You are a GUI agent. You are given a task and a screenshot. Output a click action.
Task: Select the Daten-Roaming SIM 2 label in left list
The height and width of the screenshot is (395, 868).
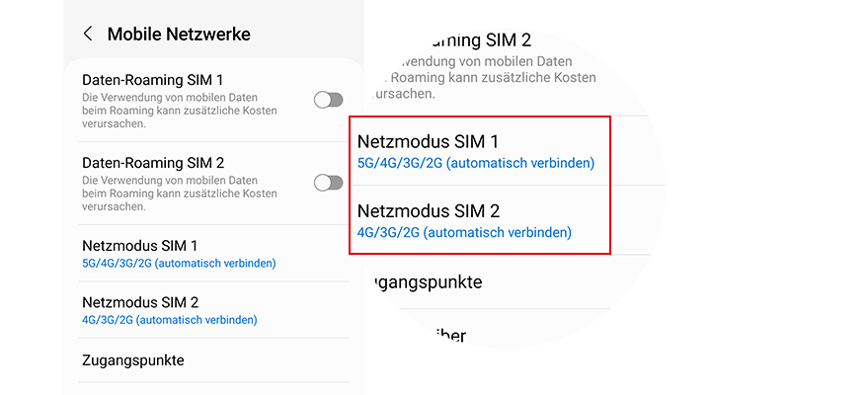[153, 162]
